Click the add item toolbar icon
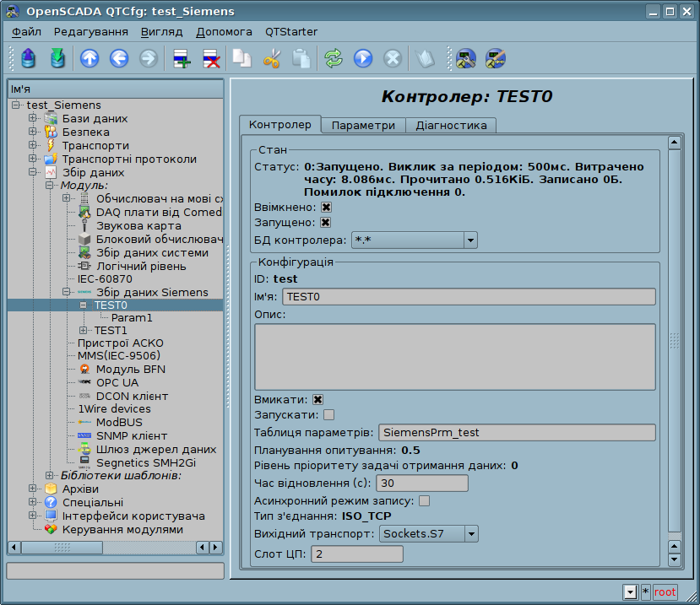This screenshot has height=605, width=700. coord(182,58)
